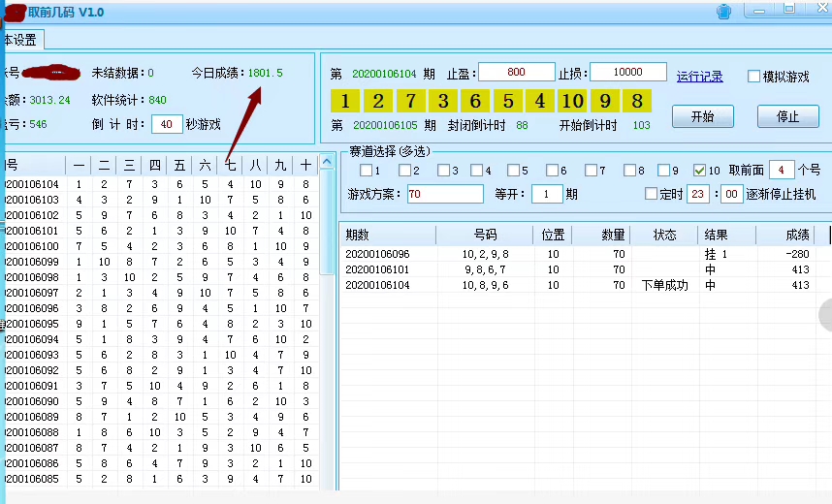
Task: Check track 3 checkbox
Action: (x=443, y=170)
